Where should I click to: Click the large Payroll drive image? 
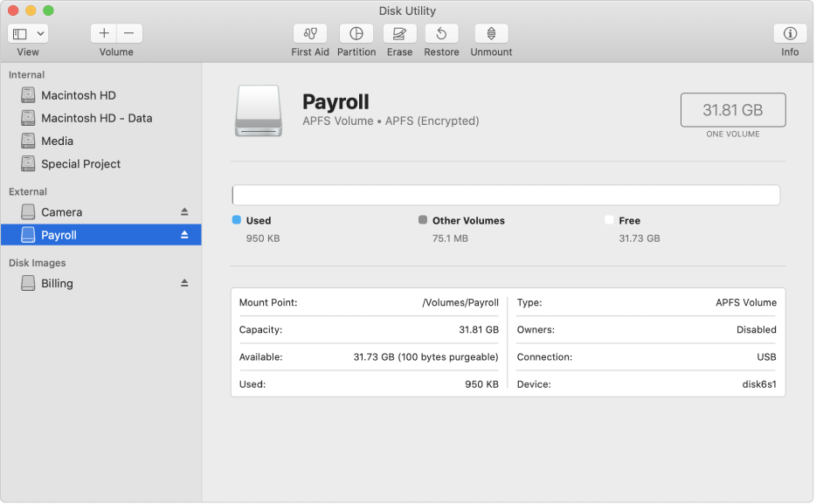[x=259, y=111]
